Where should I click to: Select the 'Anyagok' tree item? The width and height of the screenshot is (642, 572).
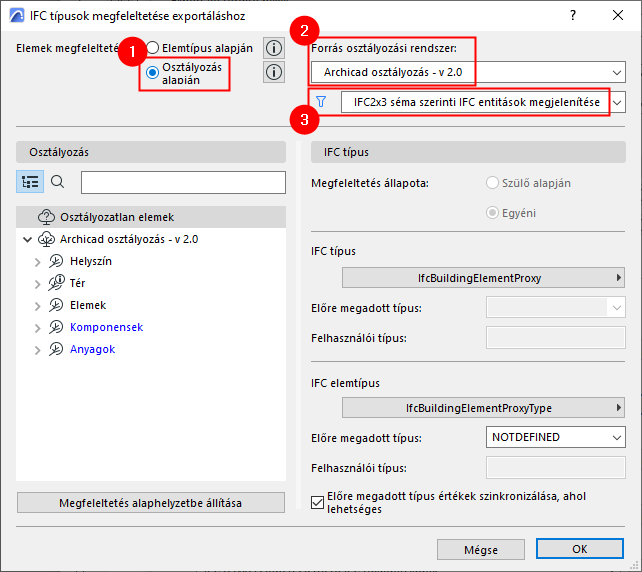coord(92,349)
